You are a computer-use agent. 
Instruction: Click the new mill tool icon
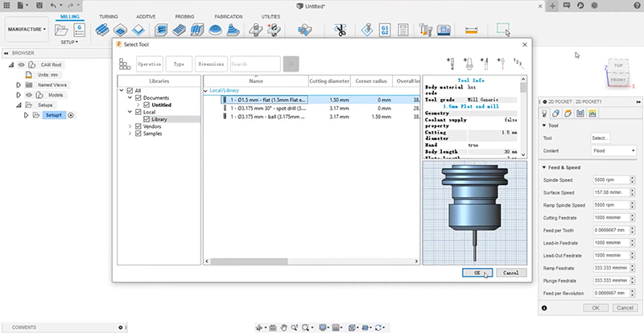coord(452,64)
